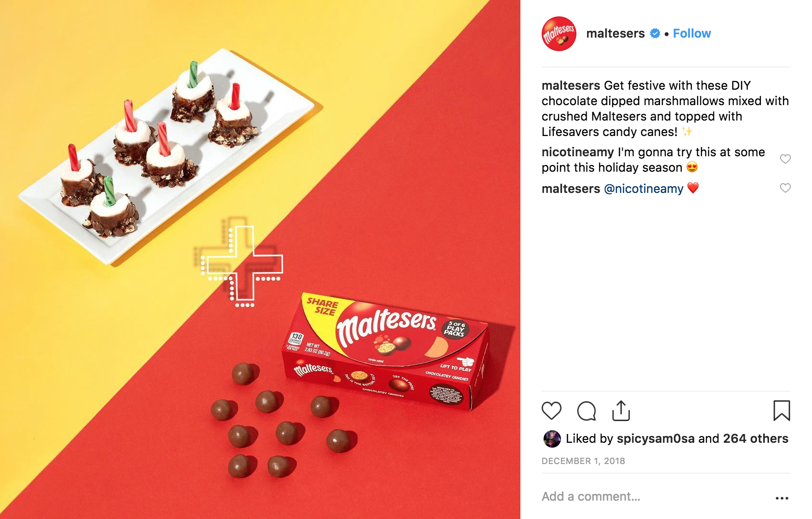Click the @nicotineamy mention link

click(x=644, y=189)
